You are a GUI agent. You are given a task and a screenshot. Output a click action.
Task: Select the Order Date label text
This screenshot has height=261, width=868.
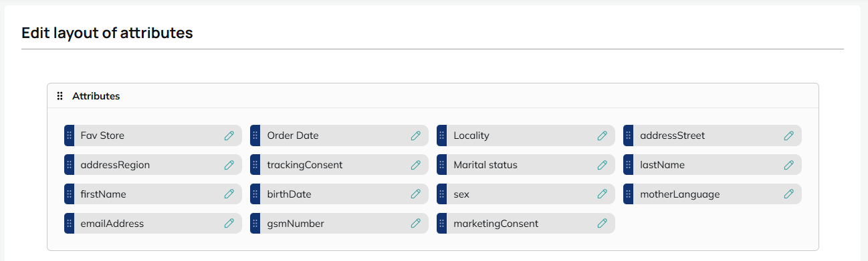(x=293, y=136)
